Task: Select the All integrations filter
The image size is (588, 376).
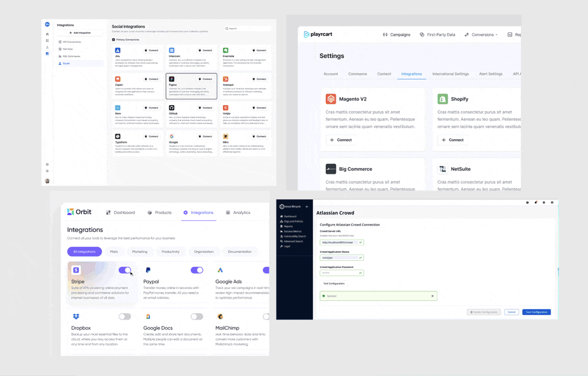Action: tap(84, 251)
